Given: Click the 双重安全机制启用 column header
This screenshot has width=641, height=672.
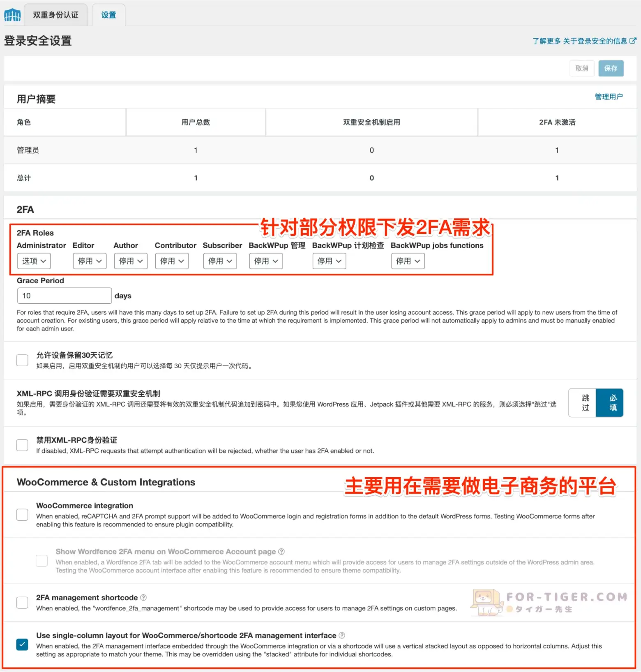Looking at the screenshot, I should click(x=371, y=122).
